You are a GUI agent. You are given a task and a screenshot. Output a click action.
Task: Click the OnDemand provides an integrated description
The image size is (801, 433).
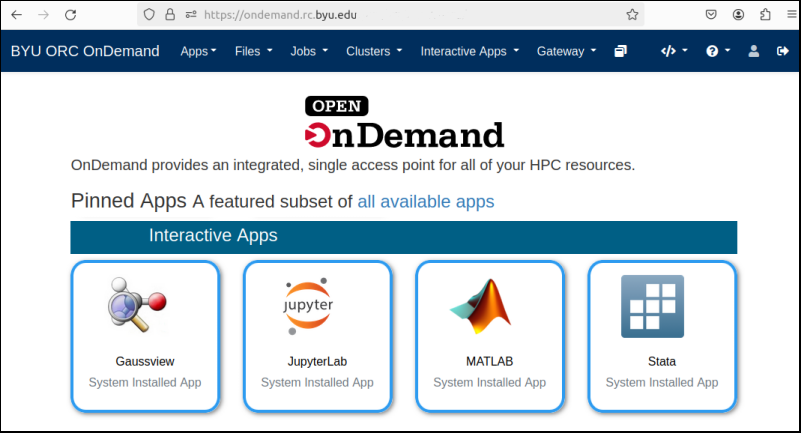(353, 165)
